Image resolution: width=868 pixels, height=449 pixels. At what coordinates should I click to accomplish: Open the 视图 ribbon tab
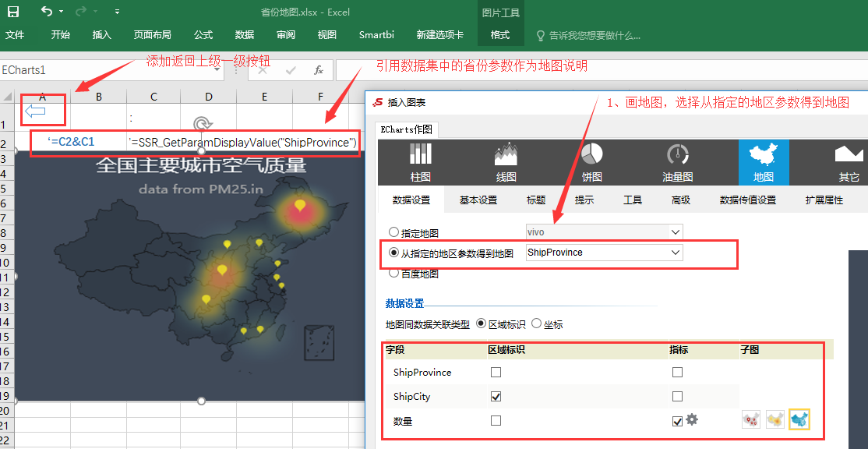[327, 35]
